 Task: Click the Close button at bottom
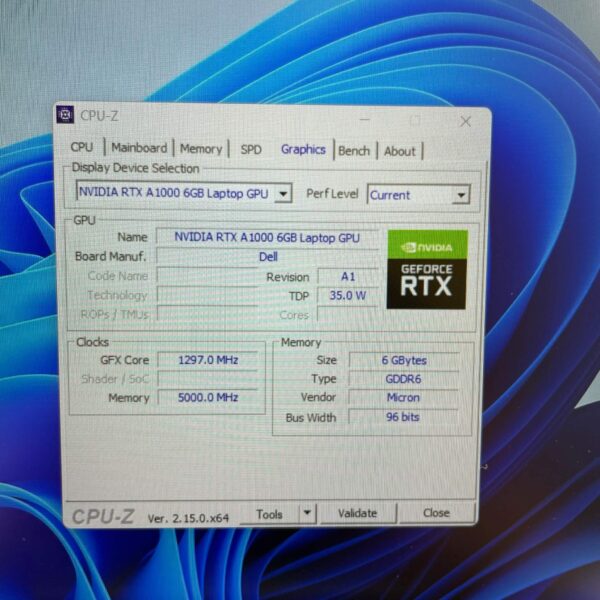point(436,513)
